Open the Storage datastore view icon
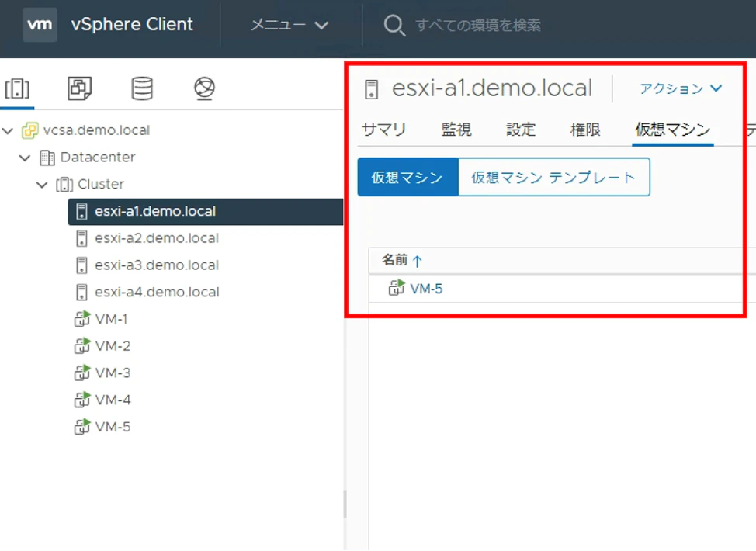Image resolution: width=756 pixels, height=551 pixels. tap(142, 88)
